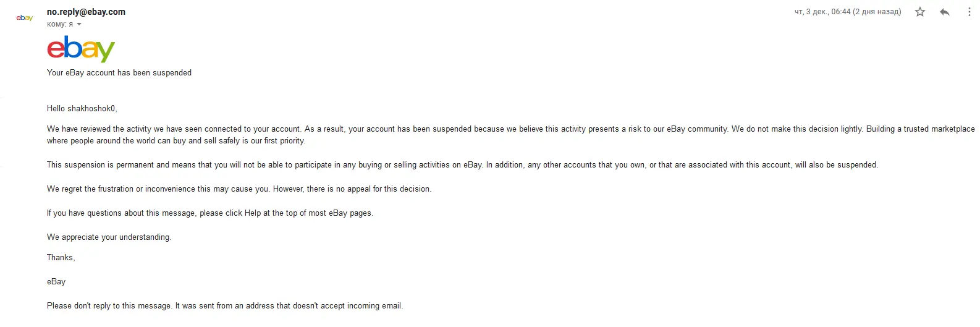Click line 'We appreciate your understanding.'
Viewport: 980px width, 327px height.
(109, 237)
